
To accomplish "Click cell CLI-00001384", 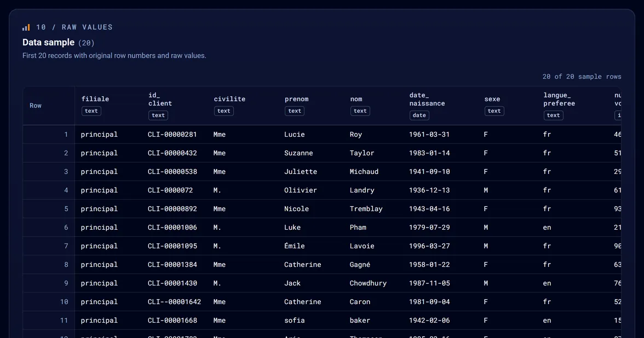I will (172, 265).
